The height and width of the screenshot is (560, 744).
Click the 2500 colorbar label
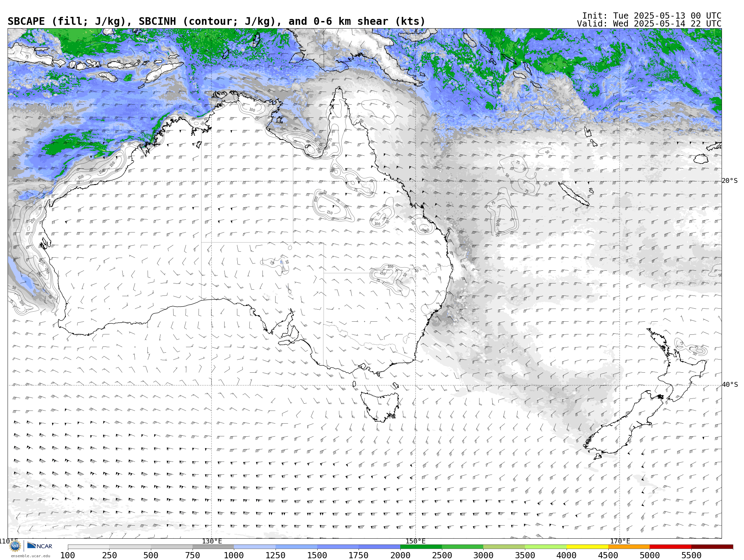(x=442, y=555)
